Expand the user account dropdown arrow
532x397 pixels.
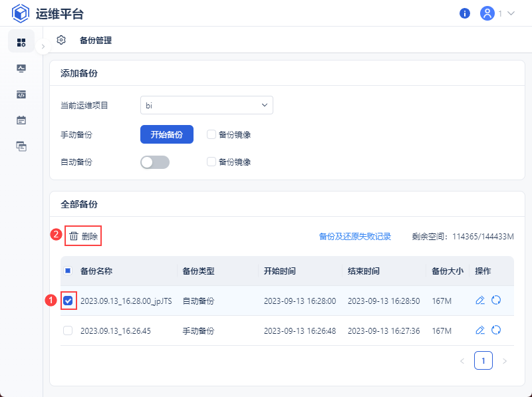[x=511, y=13]
